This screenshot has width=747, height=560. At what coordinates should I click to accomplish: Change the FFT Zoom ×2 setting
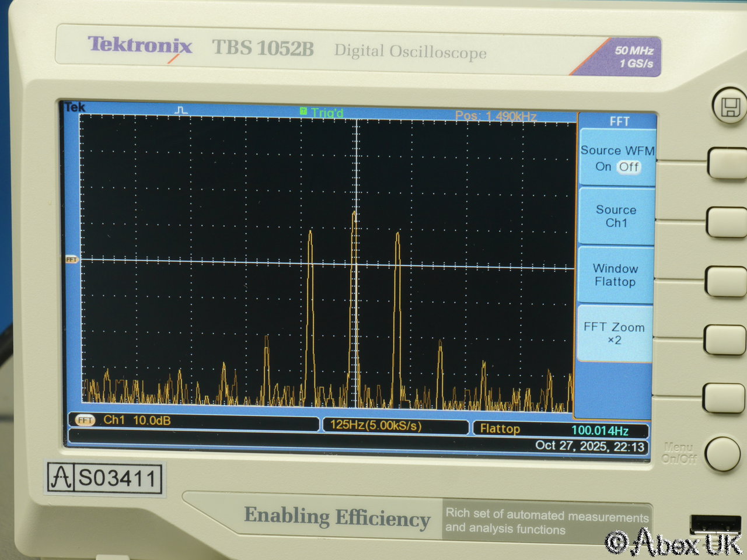tap(615, 334)
